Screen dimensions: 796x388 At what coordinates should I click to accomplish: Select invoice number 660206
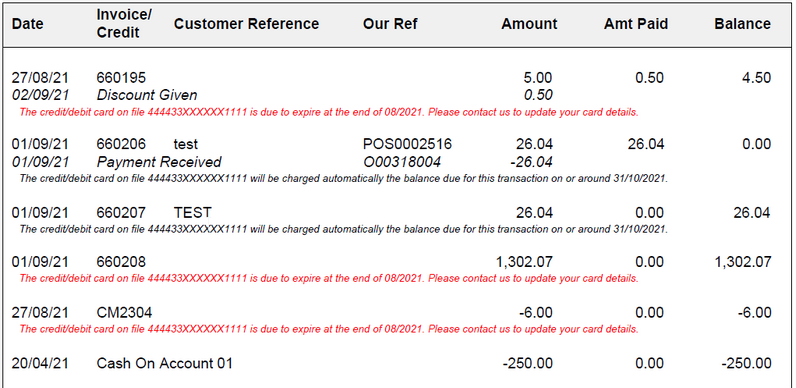pos(121,144)
